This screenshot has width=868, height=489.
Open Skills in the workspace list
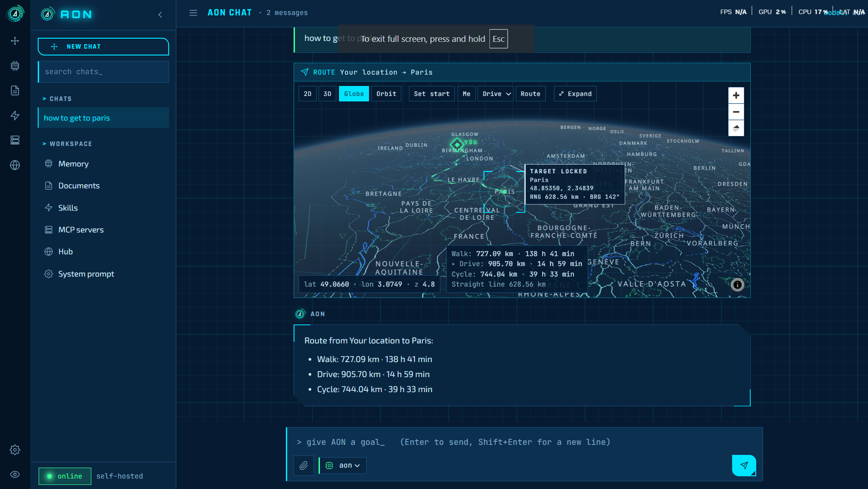103,208
